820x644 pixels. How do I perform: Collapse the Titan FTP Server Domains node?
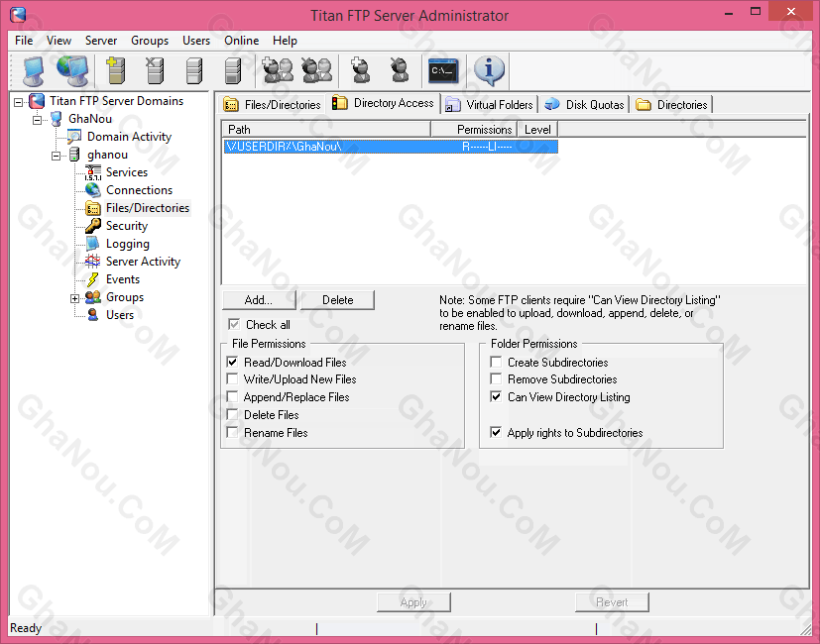click(18, 102)
